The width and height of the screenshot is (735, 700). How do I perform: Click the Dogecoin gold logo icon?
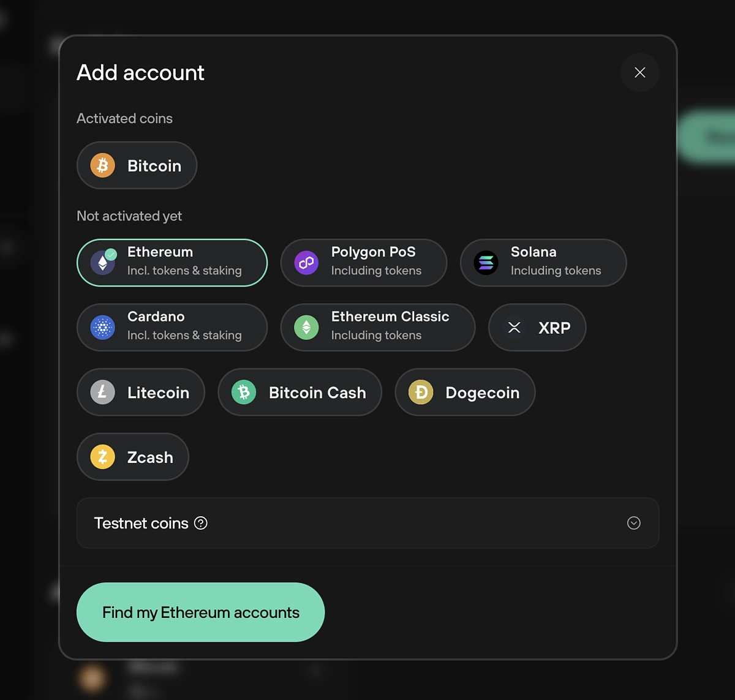[x=421, y=392]
